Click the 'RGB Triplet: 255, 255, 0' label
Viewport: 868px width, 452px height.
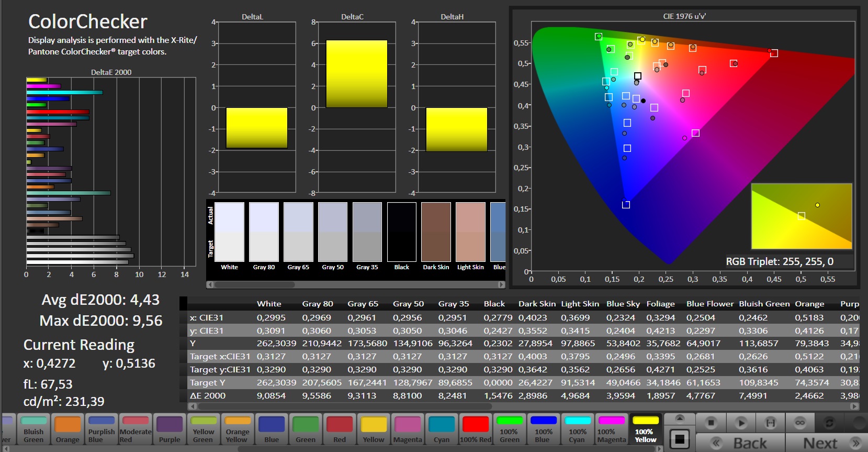[x=780, y=261]
